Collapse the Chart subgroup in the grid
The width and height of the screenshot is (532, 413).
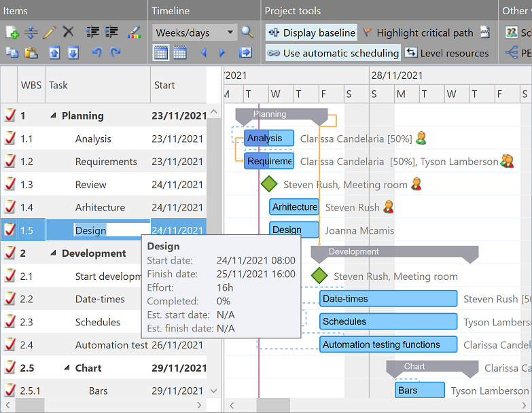pos(67,368)
